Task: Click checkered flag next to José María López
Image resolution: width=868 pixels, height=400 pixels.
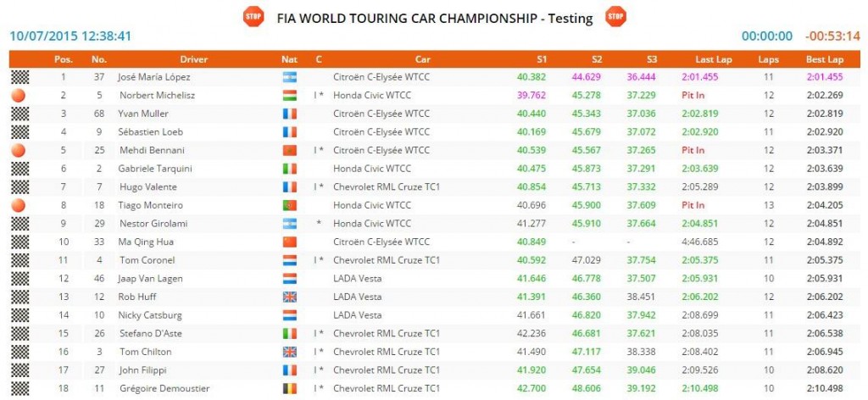Action: click(x=17, y=77)
